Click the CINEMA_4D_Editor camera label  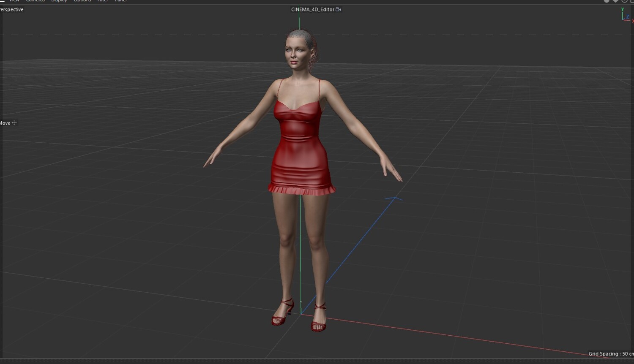(x=313, y=9)
